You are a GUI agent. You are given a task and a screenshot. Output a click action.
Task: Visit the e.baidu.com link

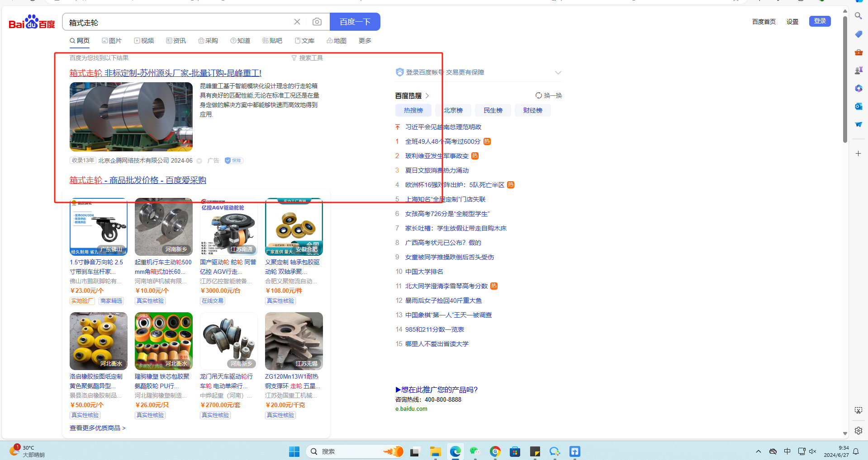(411, 409)
